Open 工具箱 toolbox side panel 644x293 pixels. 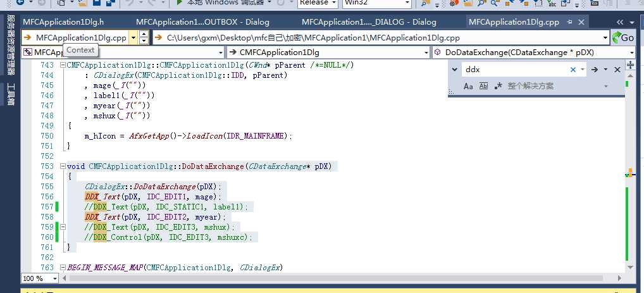(11, 94)
